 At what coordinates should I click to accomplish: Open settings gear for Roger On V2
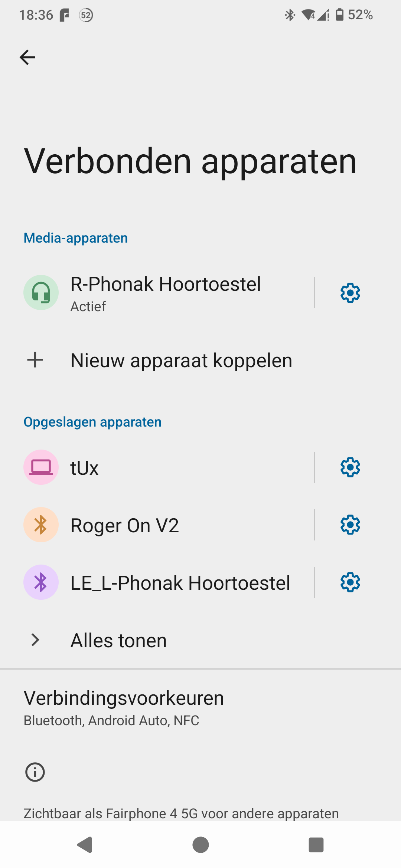point(350,525)
